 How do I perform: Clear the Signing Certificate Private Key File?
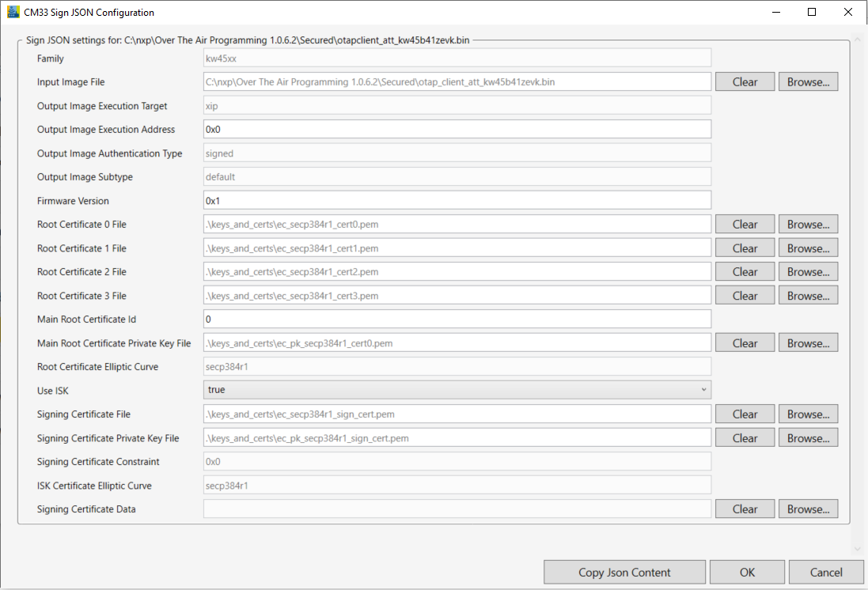pos(744,437)
